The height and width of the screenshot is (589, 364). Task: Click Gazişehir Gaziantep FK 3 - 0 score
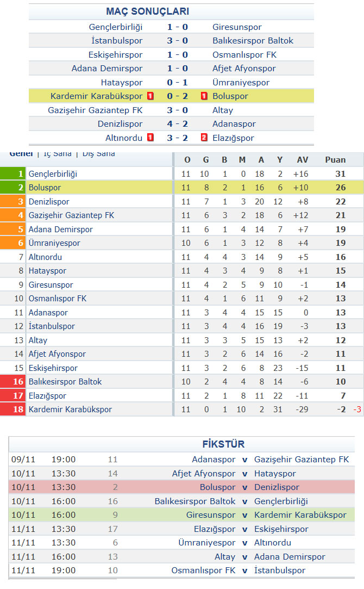click(178, 110)
